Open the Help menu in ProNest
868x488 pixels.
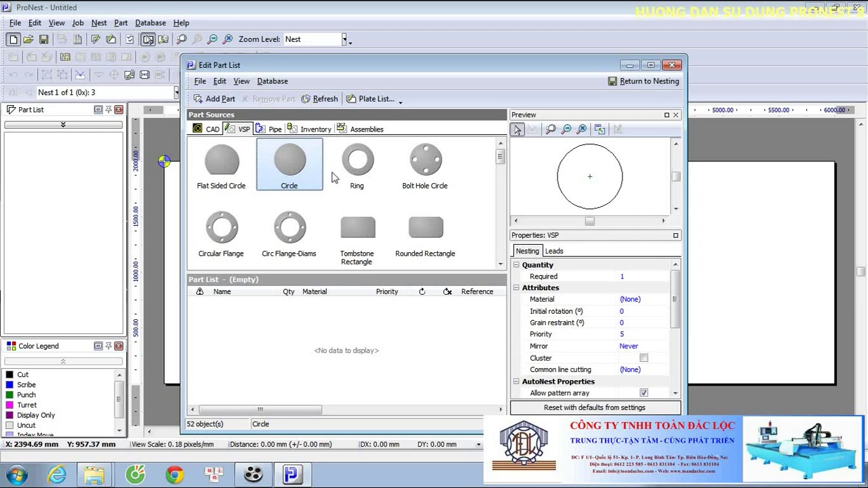[181, 23]
